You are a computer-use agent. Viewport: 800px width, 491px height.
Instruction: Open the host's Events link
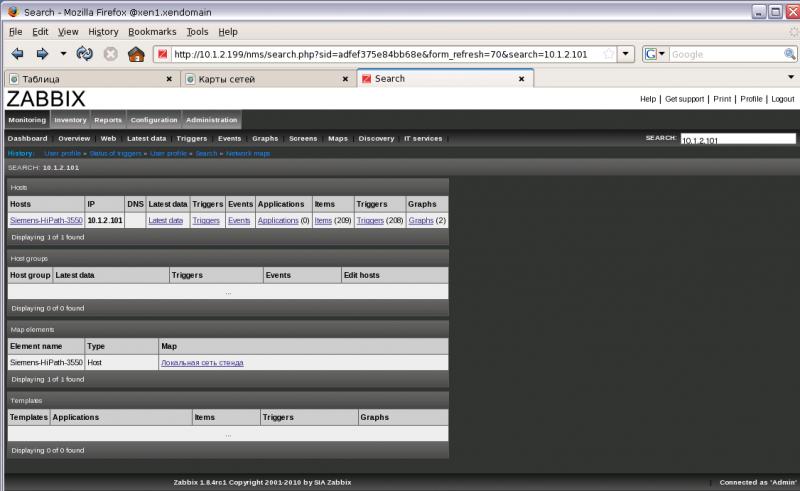pyautogui.click(x=239, y=220)
